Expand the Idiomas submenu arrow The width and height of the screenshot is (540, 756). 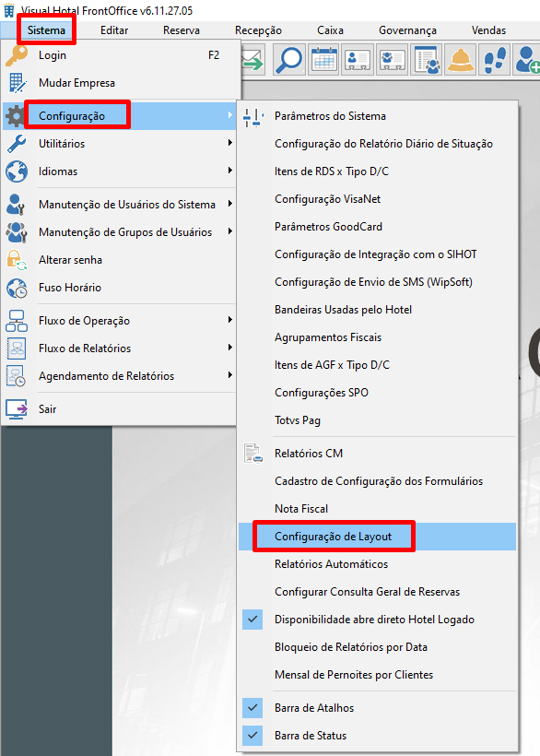click(230, 171)
